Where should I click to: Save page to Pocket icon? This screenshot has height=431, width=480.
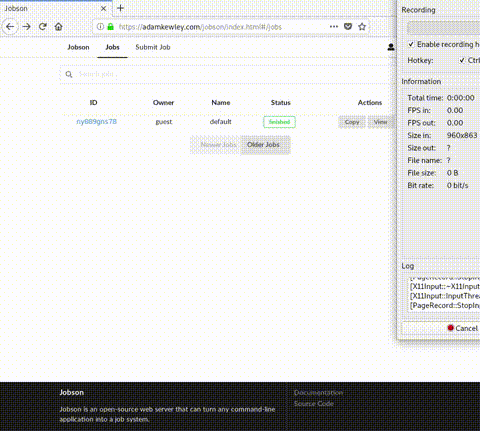[348, 27]
